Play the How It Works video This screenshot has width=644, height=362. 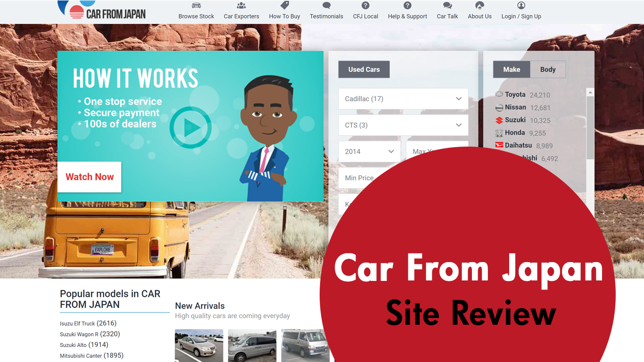pyautogui.click(x=191, y=127)
